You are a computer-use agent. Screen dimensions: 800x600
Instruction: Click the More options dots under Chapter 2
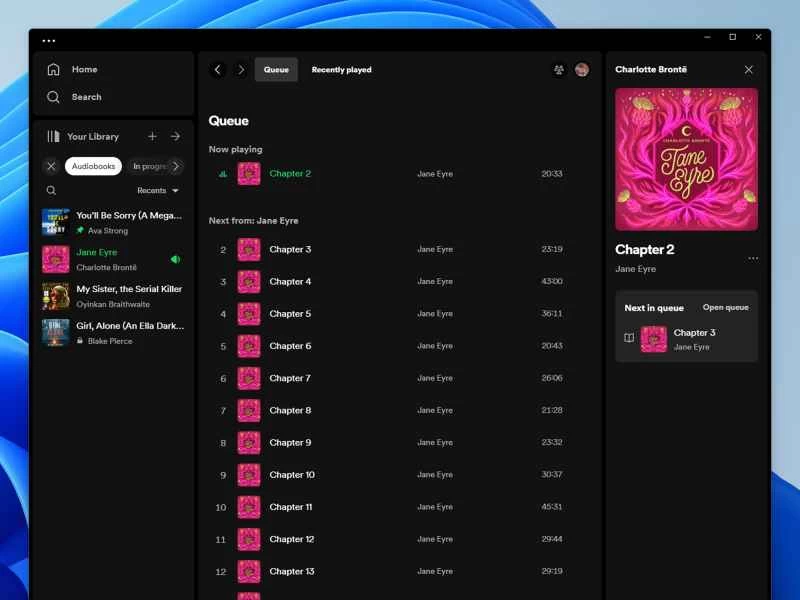click(753, 258)
